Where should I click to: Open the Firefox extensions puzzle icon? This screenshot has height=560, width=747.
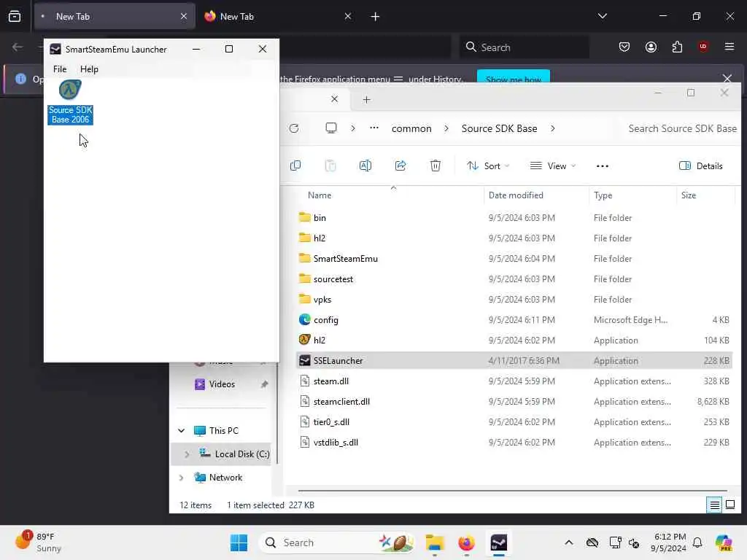(677, 47)
